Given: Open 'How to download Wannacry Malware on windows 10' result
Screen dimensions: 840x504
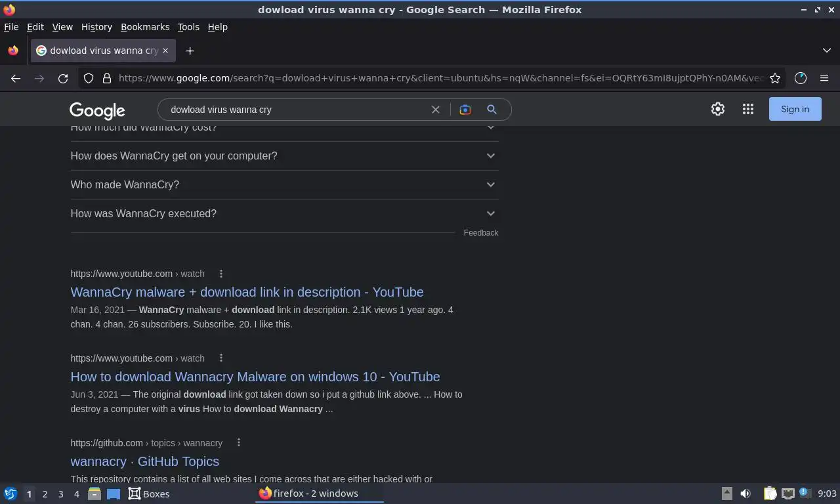Looking at the screenshot, I should pos(255,377).
